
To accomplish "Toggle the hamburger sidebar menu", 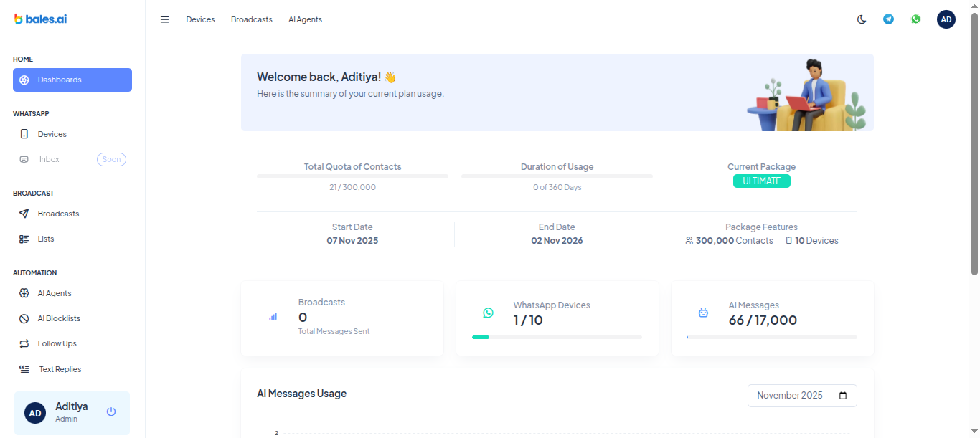I will [165, 19].
